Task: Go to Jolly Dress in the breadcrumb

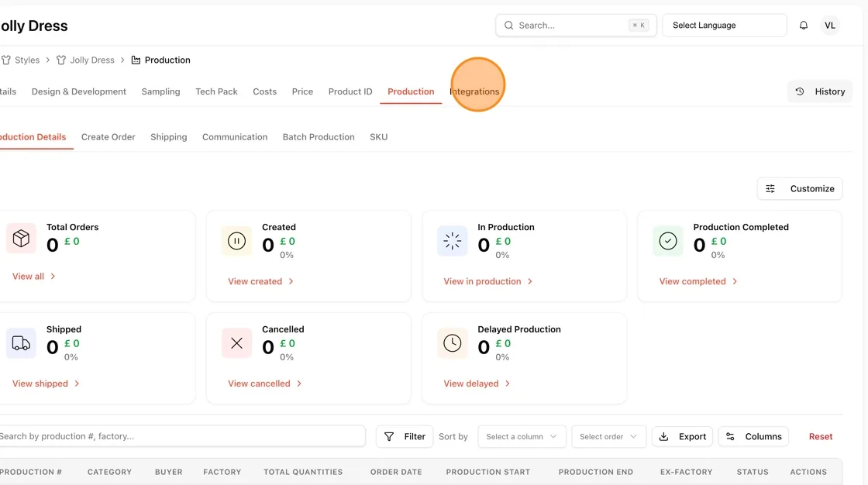Action: pos(92,60)
